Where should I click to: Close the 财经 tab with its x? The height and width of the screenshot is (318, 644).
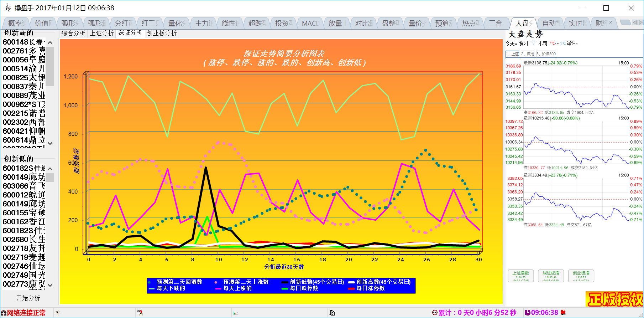611,22
